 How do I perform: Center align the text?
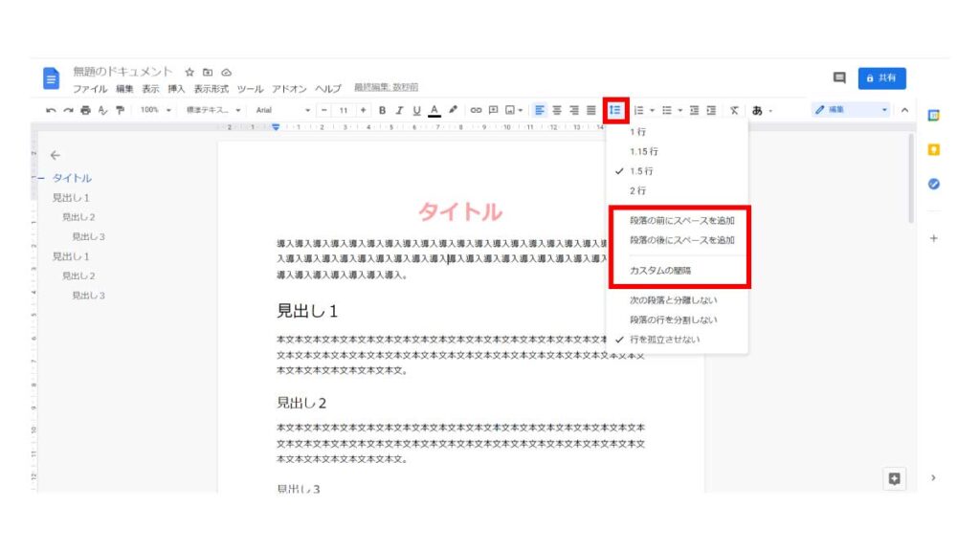tap(557, 111)
